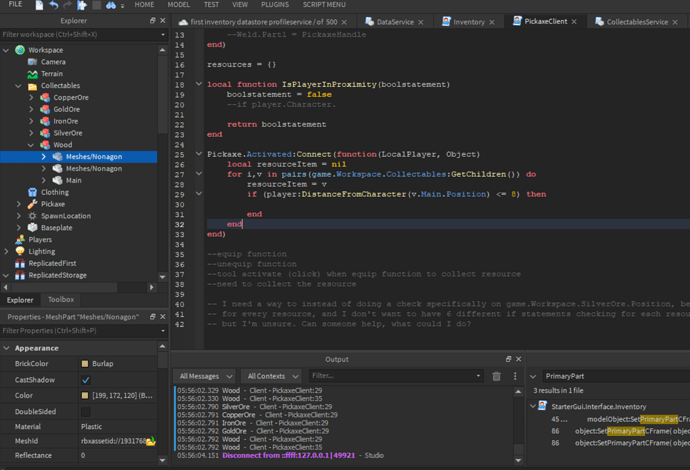Click the binoculars find icon
This screenshot has height=470, width=690.
(x=109, y=5)
